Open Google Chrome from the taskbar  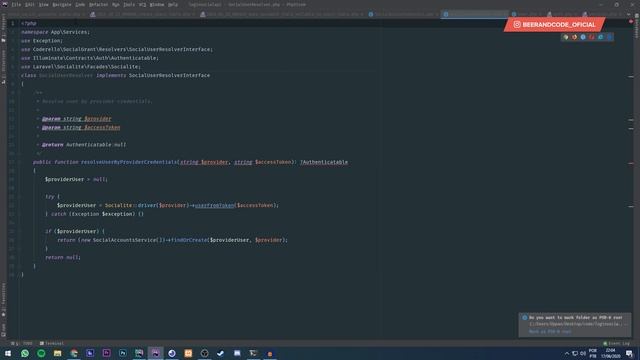point(74,353)
